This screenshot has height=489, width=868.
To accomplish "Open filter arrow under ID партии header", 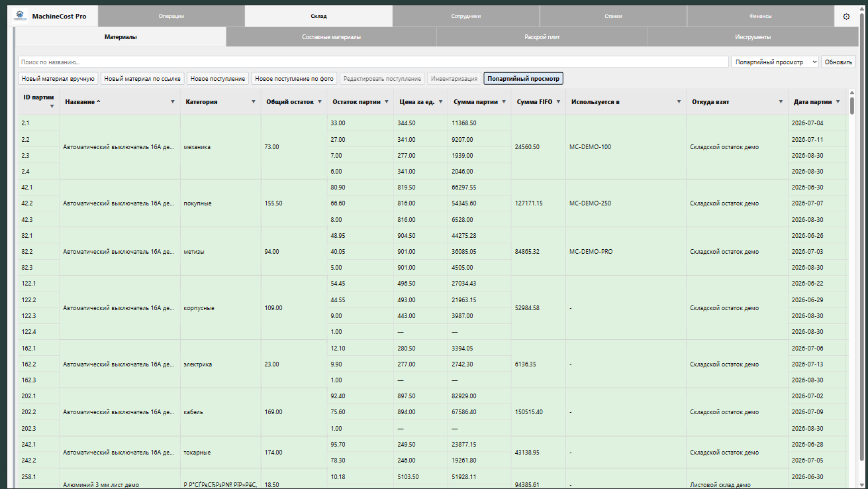I will click(52, 107).
